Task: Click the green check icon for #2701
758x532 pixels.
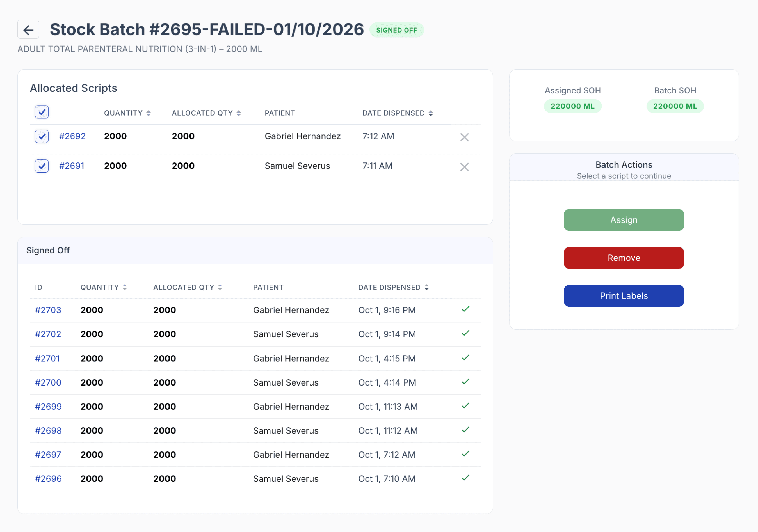Action: tap(465, 358)
